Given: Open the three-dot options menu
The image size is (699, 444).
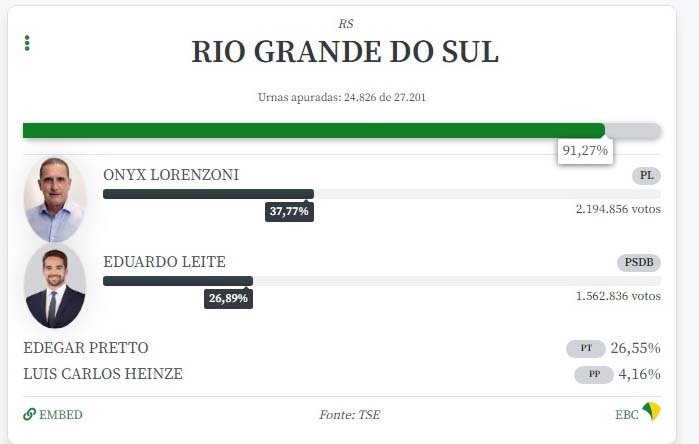Looking at the screenshot, I should [27, 43].
